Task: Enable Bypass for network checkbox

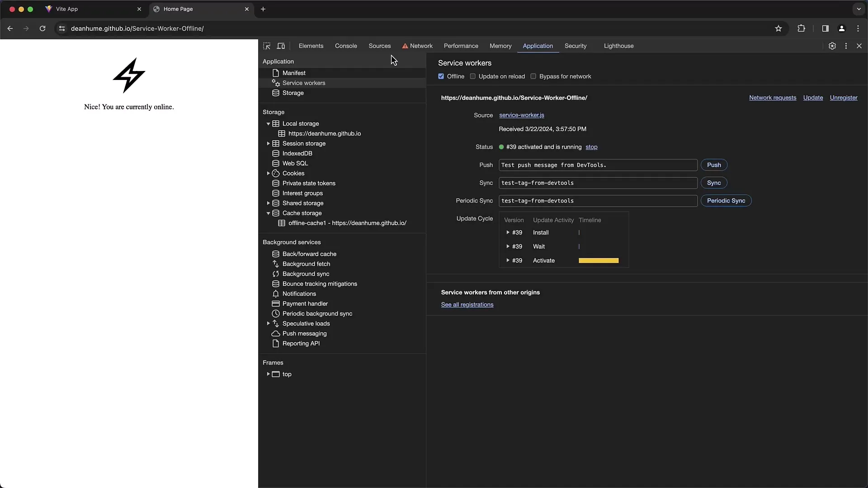Action: [533, 76]
